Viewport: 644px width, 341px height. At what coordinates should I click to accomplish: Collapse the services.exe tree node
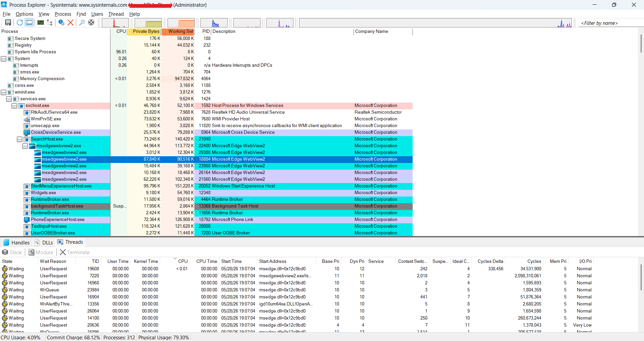pos(9,99)
